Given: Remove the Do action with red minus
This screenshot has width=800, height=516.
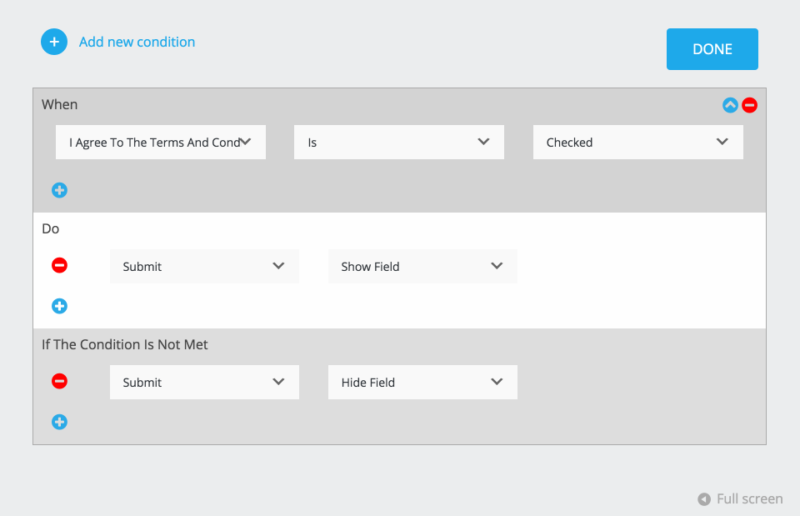Looking at the screenshot, I should 59,266.
